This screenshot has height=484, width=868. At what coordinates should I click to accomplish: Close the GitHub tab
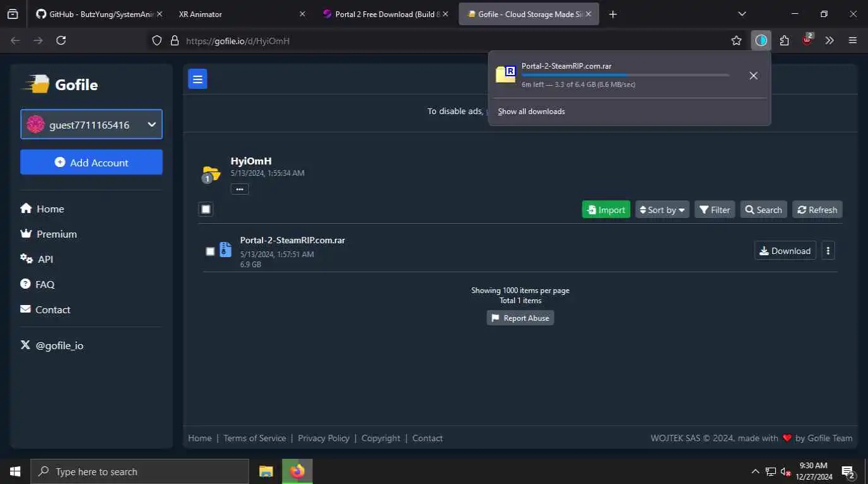click(159, 14)
